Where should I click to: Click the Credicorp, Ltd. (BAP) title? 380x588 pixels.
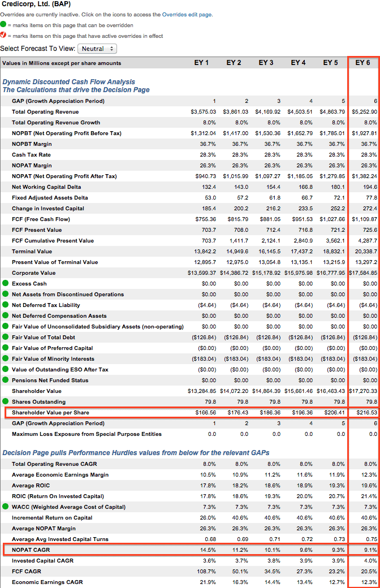[36, 4]
